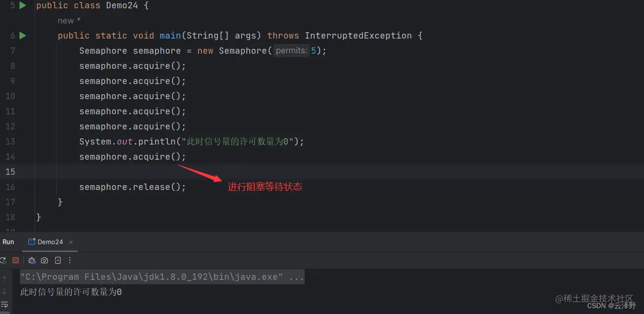Screen dimensions: 644x314
Task: Click semaphore.acquire() on line 10
Action: [x=133, y=96]
